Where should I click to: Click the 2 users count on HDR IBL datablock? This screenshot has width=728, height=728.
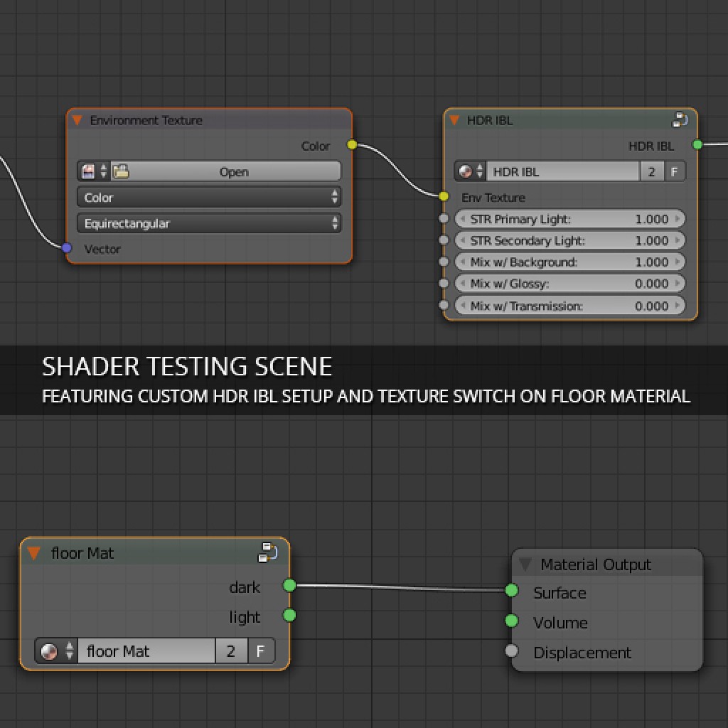[x=652, y=171]
